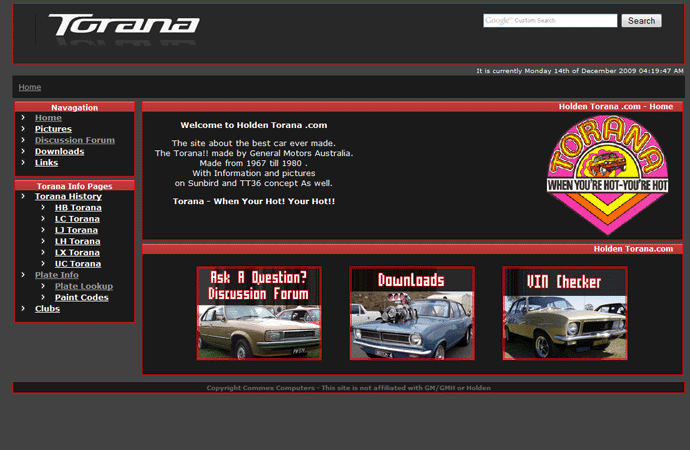Click the Ask A Question Discussion Forum banner
The image size is (690, 450).
[x=259, y=313]
